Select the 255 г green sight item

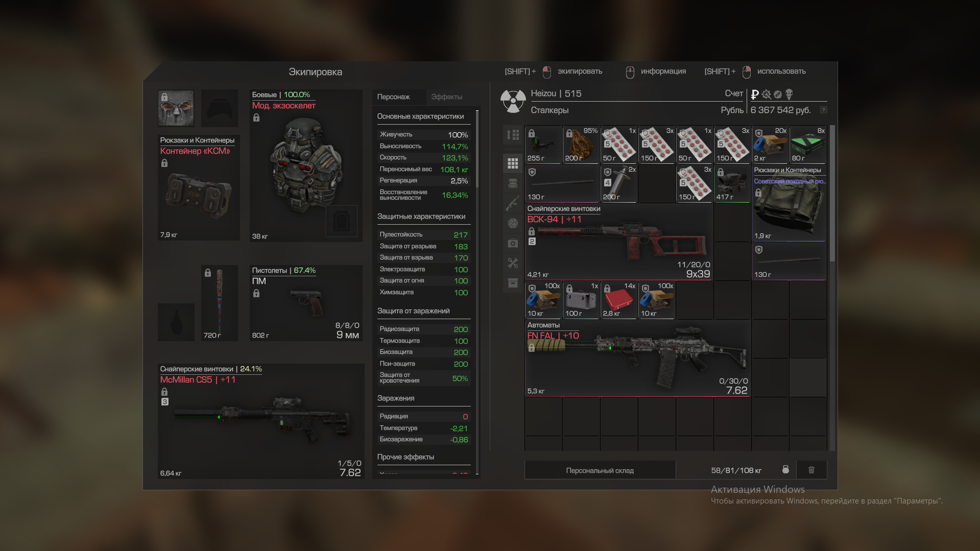[x=544, y=145]
